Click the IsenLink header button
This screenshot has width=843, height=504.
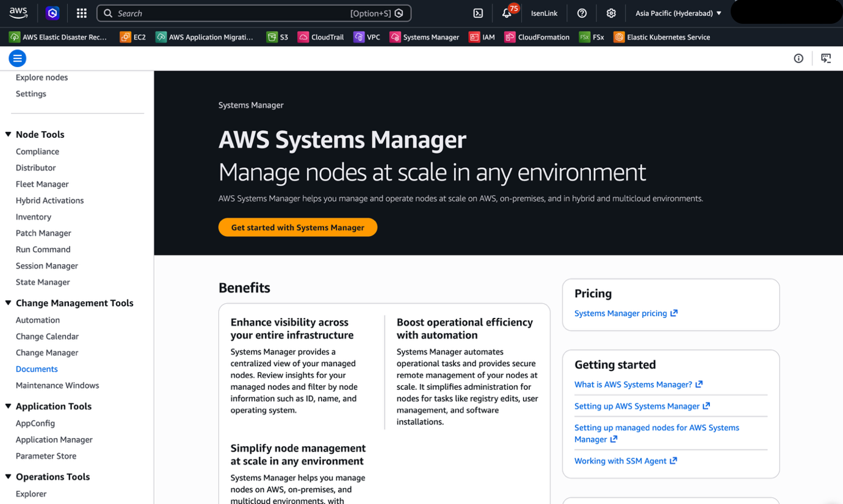[545, 13]
